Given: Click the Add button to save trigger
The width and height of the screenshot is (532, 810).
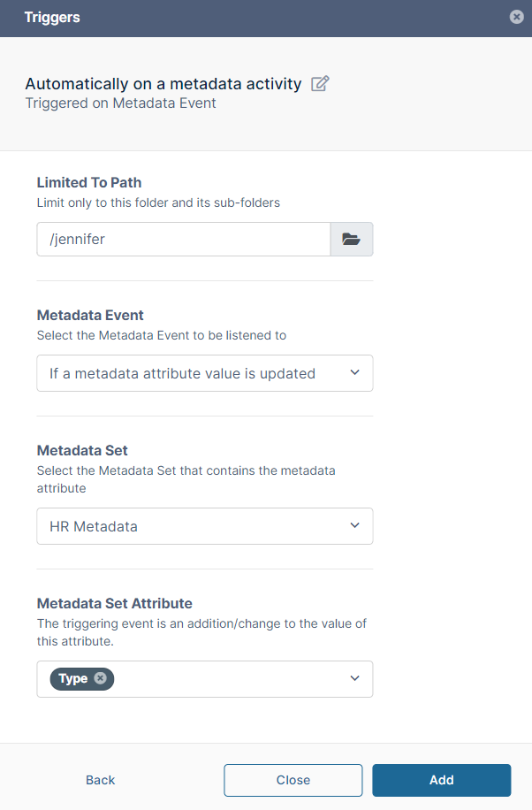Looking at the screenshot, I should point(441,780).
